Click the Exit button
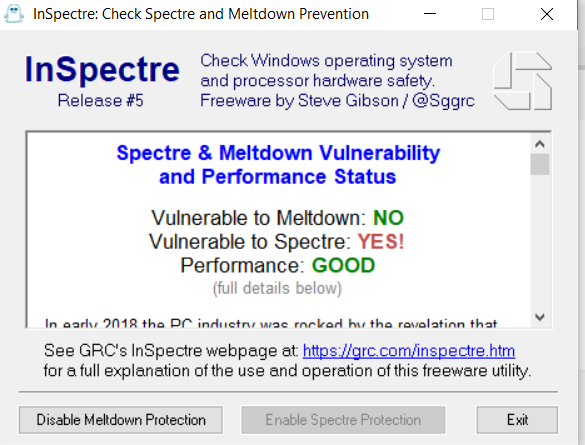 517,420
